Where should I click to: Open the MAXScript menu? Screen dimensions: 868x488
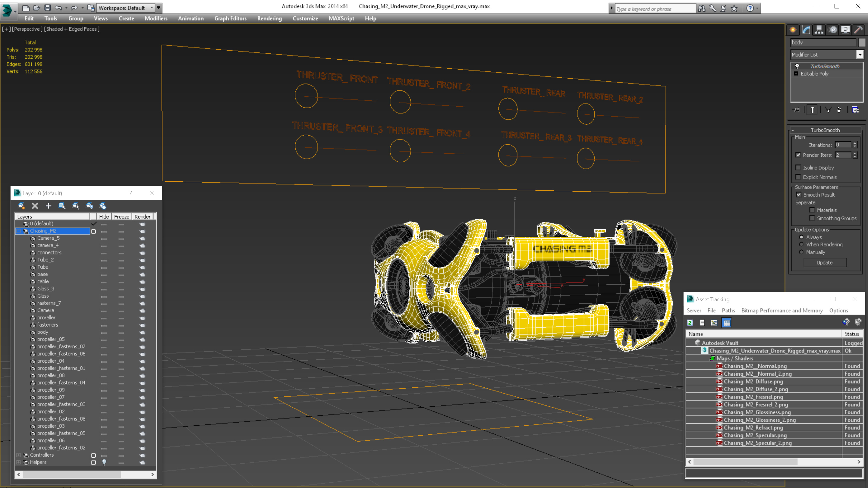tap(341, 18)
